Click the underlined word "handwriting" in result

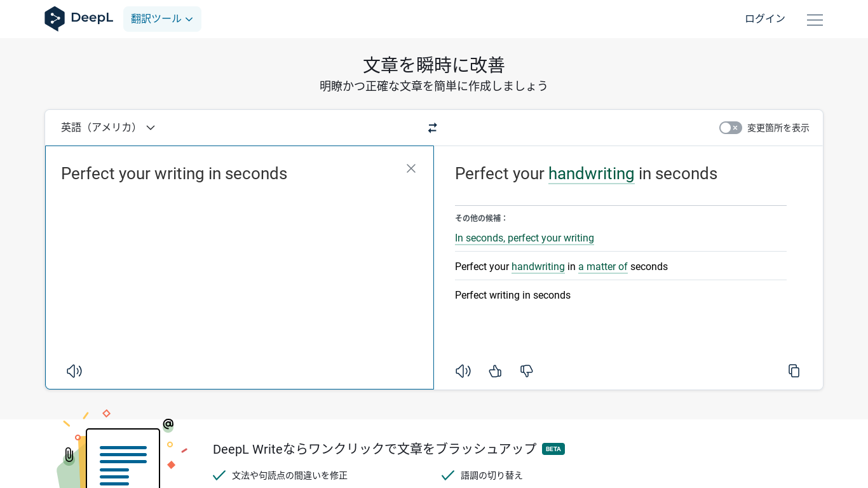pos(591,174)
